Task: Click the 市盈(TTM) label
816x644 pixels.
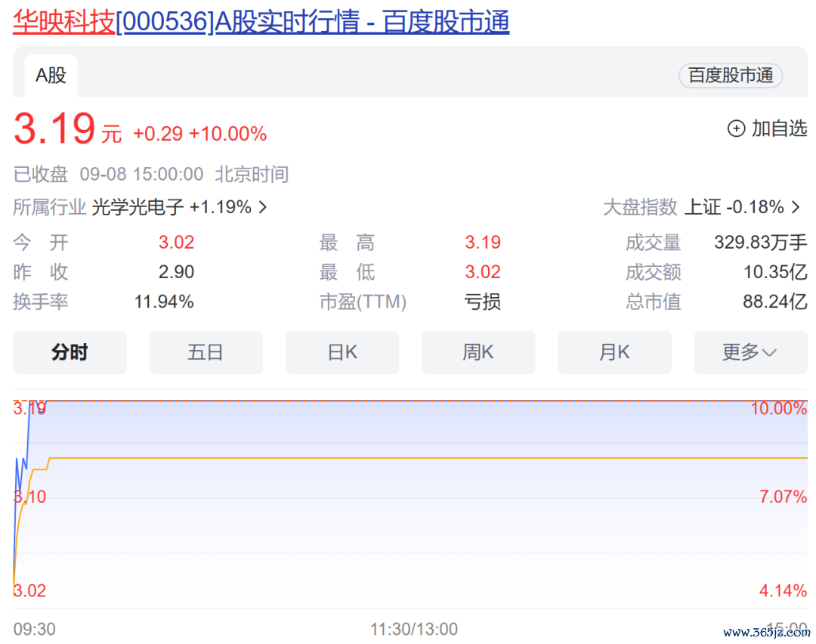Action: coord(363,302)
